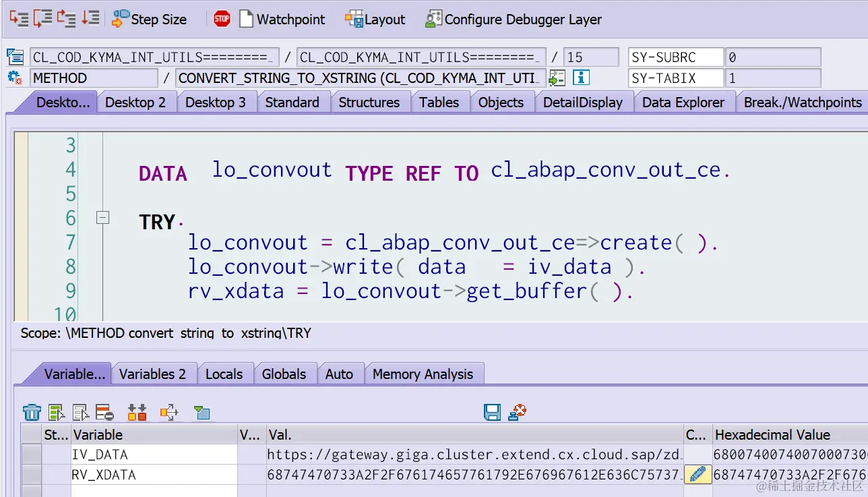Open the Structures tab
868x497 pixels.
tap(369, 103)
